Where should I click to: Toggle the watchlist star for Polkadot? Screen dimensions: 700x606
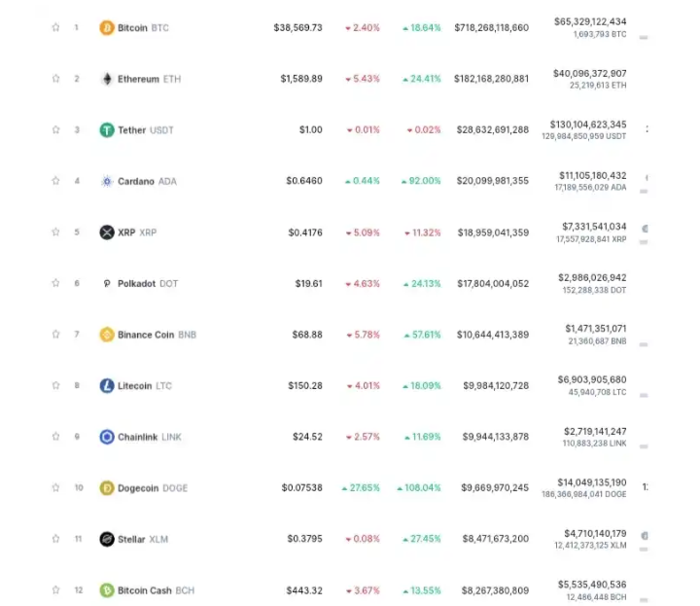[x=55, y=283]
